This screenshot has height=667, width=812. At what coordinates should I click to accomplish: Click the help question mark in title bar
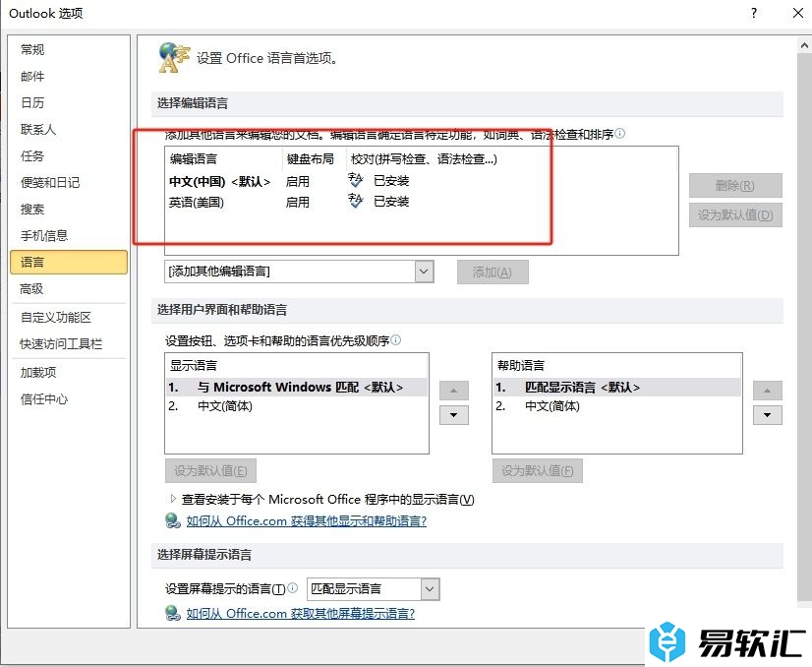click(x=753, y=13)
